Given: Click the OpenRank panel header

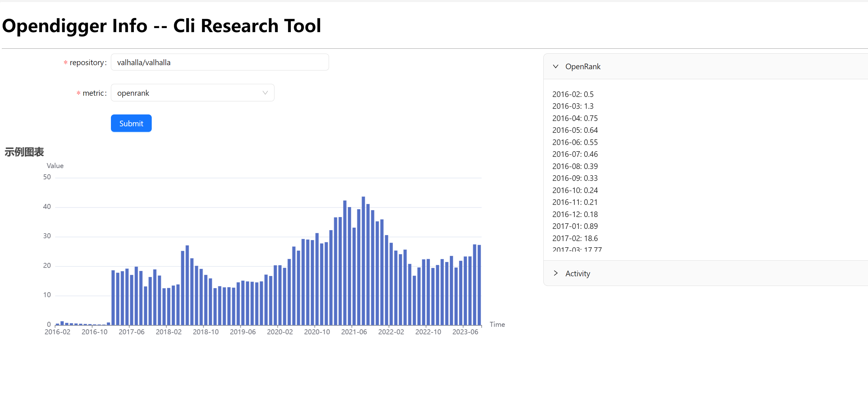Looking at the screenshot, I should pyautogui.click(x=583, y=66).
